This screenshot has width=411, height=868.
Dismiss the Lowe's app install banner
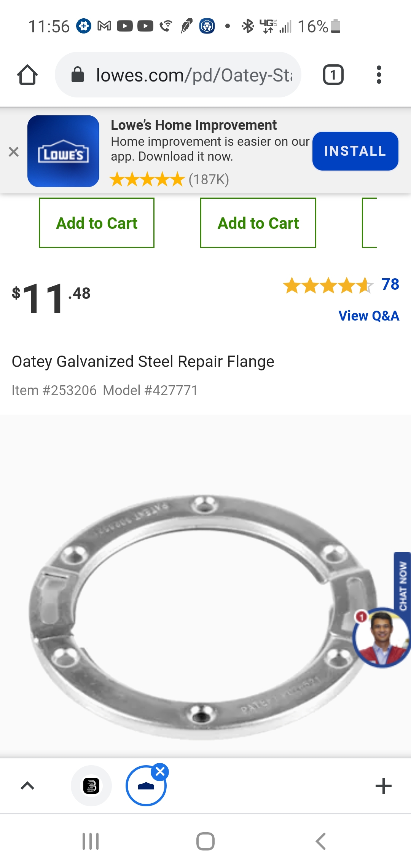click(x=14, y=152)
